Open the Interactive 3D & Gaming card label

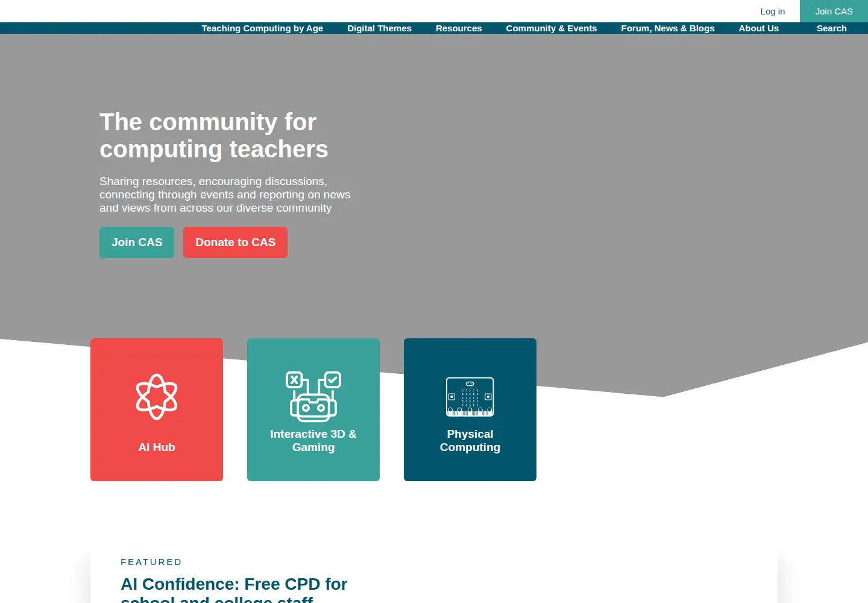[313, 441]
